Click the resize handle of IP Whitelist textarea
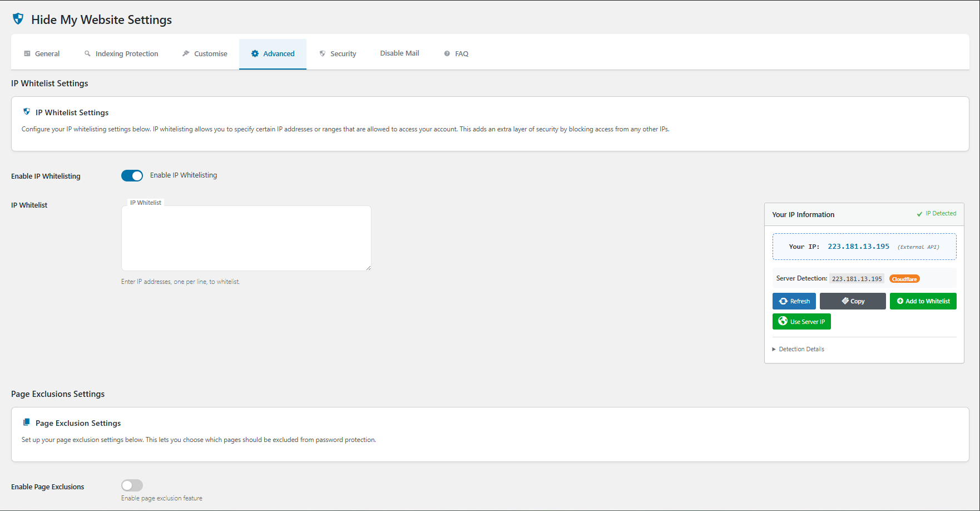980x511 pixels. pos(368,268)
